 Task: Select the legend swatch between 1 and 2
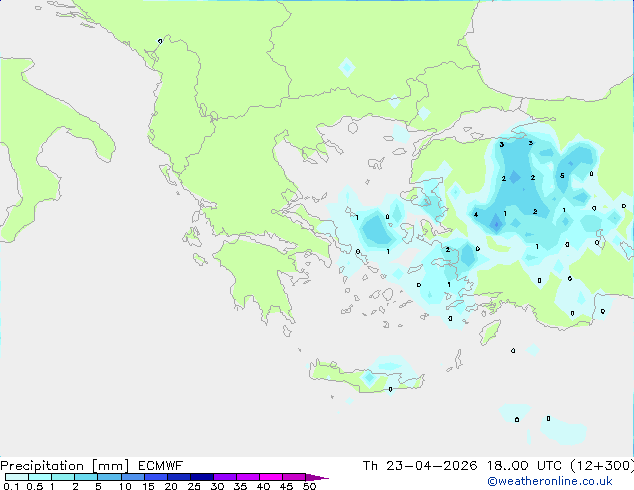pos(63,477)
